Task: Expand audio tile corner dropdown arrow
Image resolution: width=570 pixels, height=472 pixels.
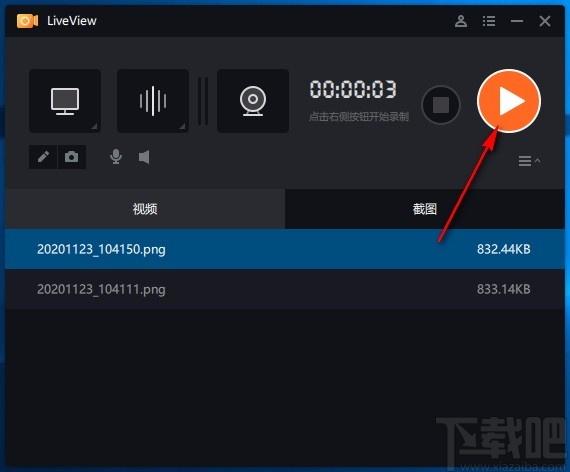Action: click(x=182, y=126)
